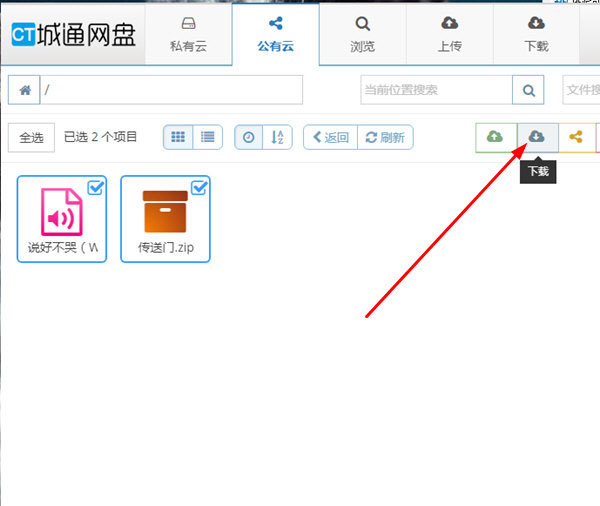Click the orange share toolbar button

(576, 137)
